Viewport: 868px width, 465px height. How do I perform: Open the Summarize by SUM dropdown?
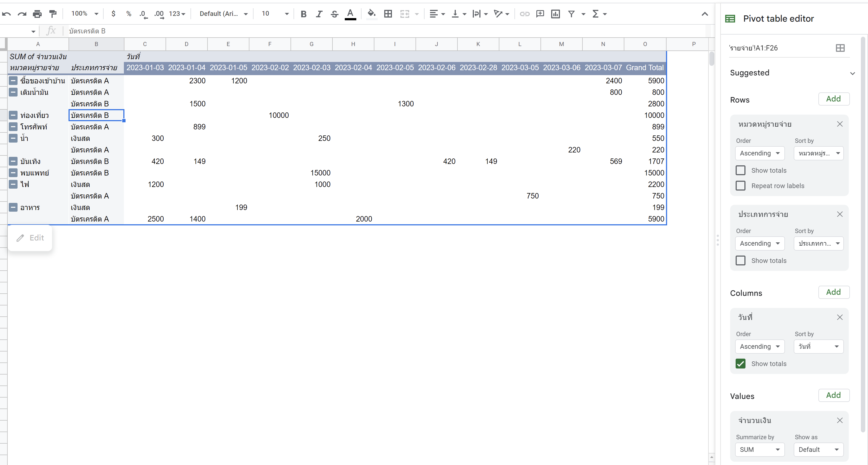pos(759,449)
